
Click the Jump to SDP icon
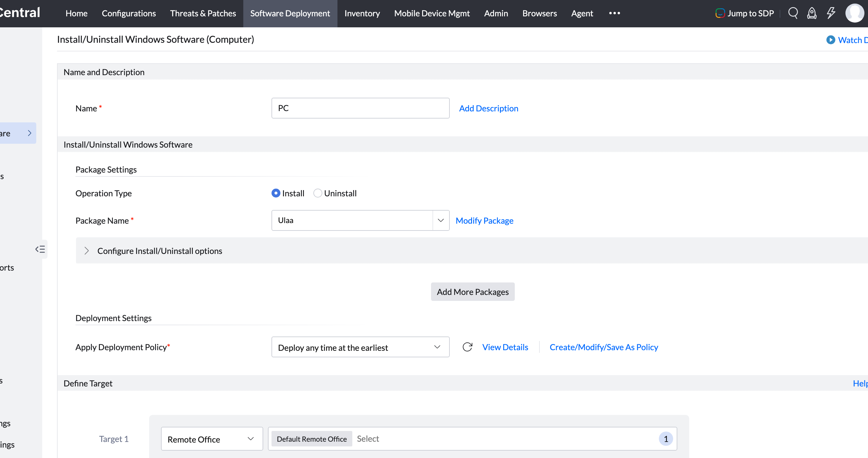click(x=720, y=13)
